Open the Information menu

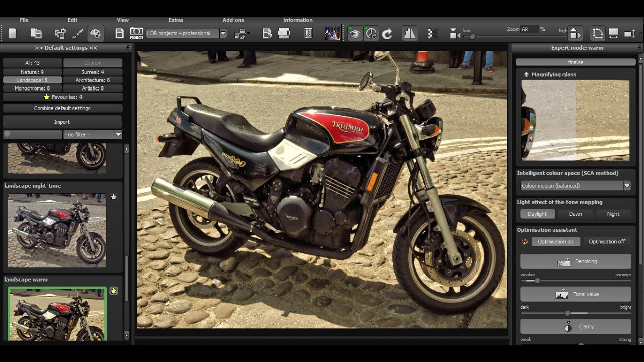pyautogui.click(x=298, y=20)
